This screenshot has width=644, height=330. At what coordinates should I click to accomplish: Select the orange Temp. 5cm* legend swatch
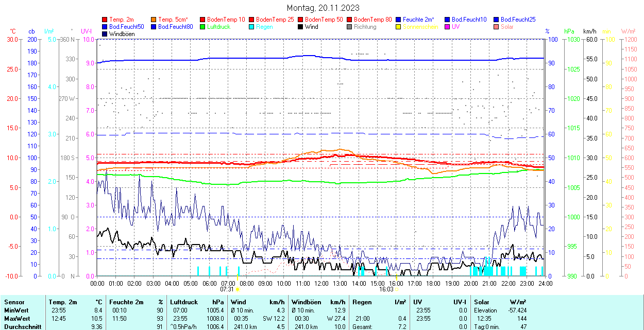point(154,20)
